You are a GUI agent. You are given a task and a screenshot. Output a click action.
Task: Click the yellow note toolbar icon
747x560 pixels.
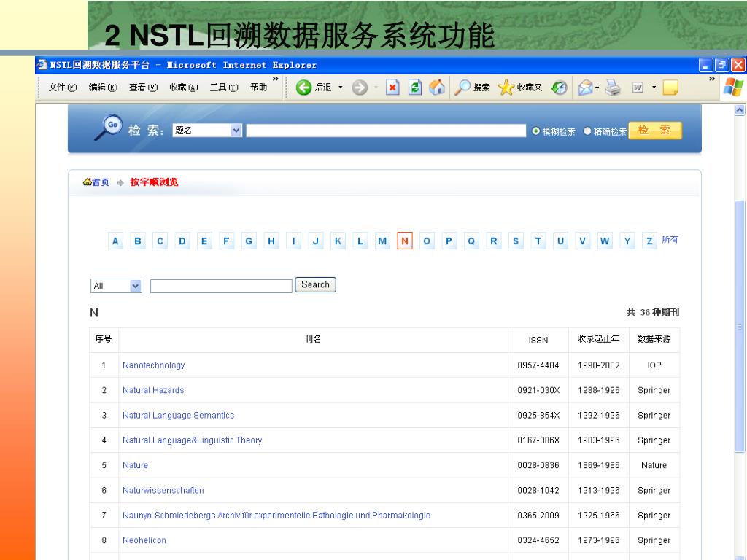670,87
